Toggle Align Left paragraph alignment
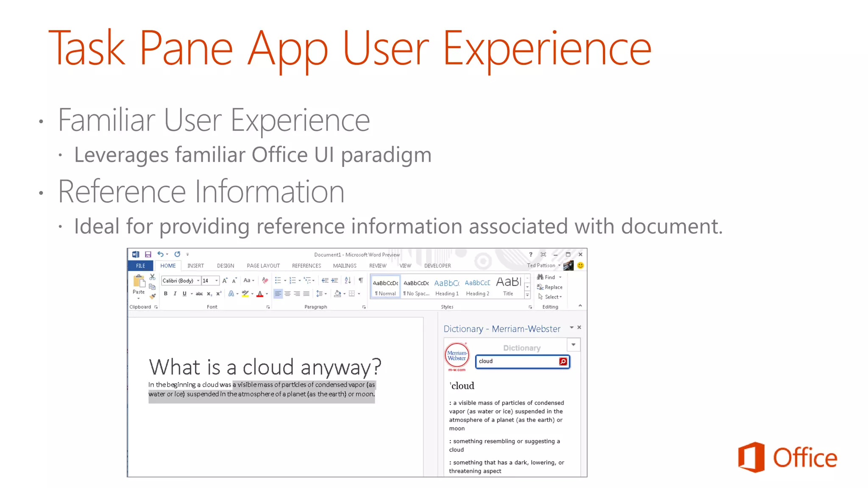The height and width of the screenshot is (488, 868). (278, 294)
